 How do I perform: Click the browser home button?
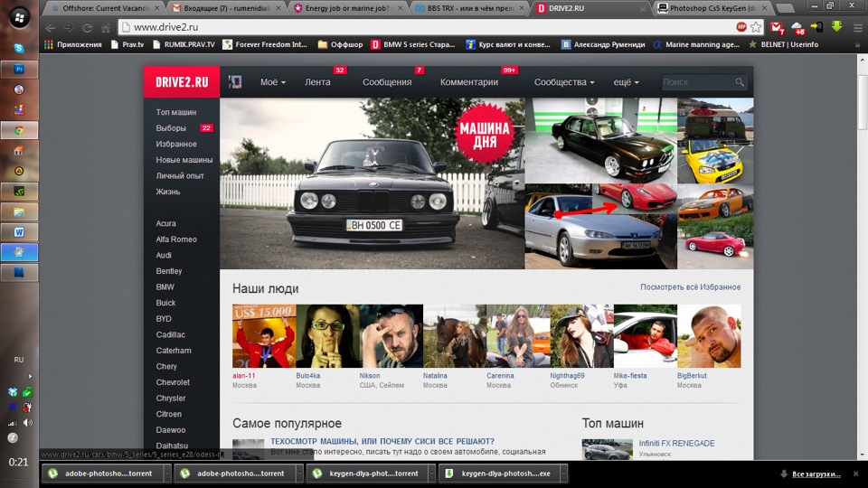click(105, 27)
